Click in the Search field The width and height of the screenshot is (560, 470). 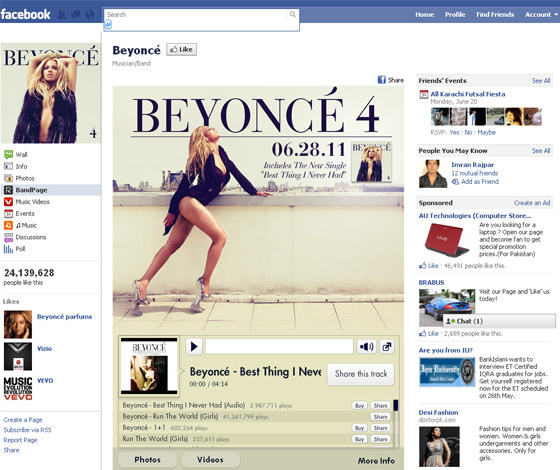[196, 15]
